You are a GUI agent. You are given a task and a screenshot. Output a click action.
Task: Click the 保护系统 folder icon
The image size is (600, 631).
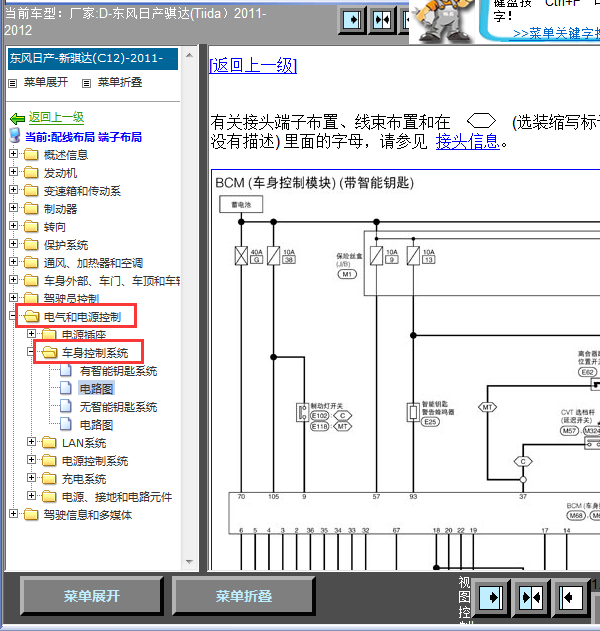coord(31,244)
